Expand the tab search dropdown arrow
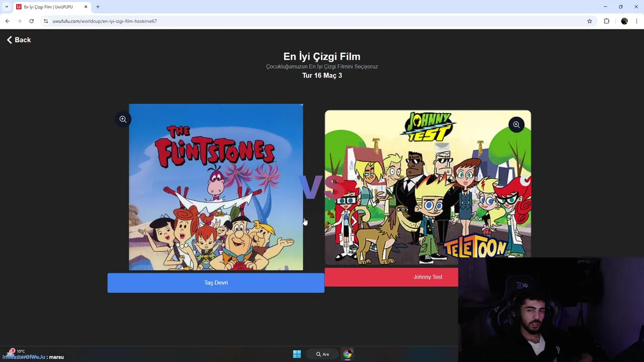The width and height of the screenshot is (644, 362). pos(6,7)
